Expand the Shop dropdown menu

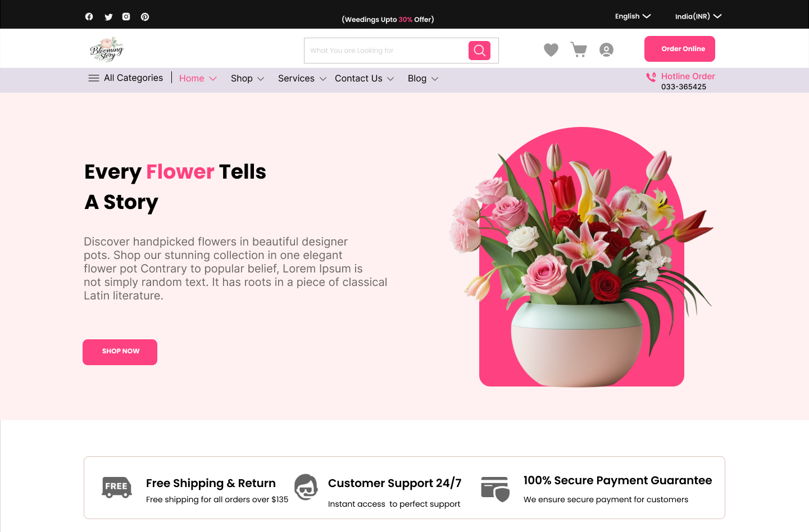click(247, 78)
